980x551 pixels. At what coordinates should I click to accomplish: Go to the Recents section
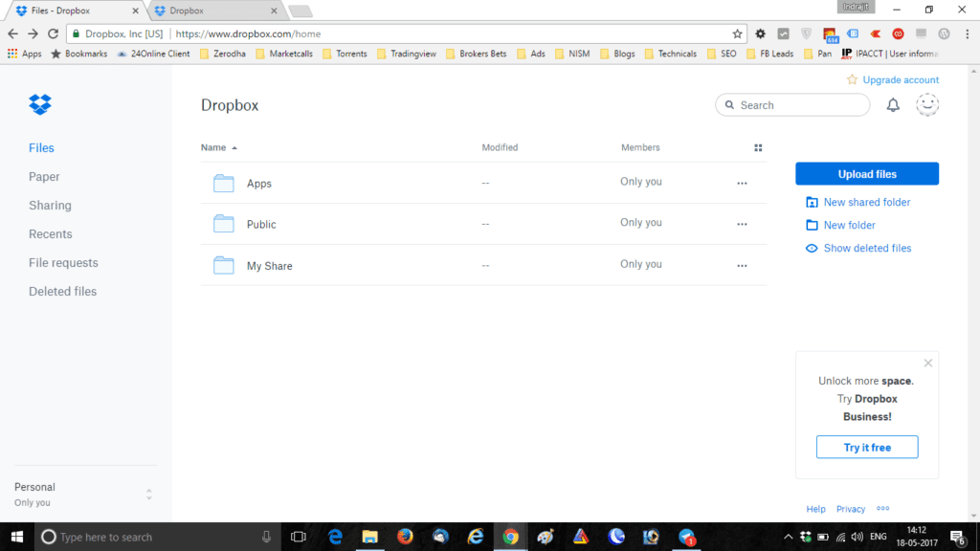[50, 233]
